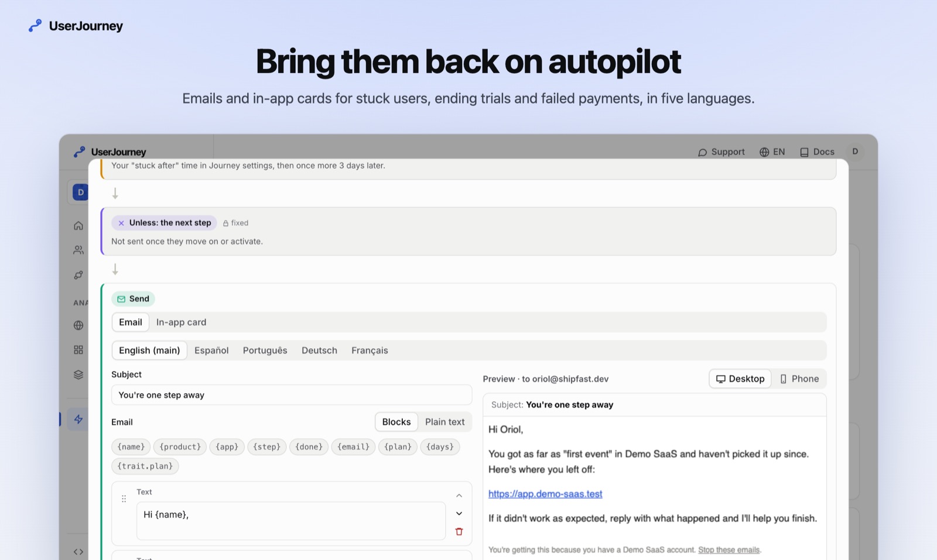The image size is (937, 560).
Task: Switch the preview to Desktop
Action: click(x=740, y=379)
